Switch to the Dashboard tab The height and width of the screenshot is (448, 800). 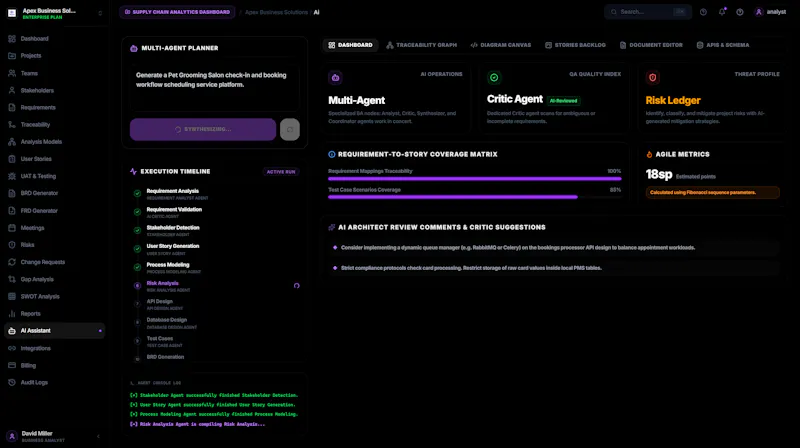coord(350,45)
